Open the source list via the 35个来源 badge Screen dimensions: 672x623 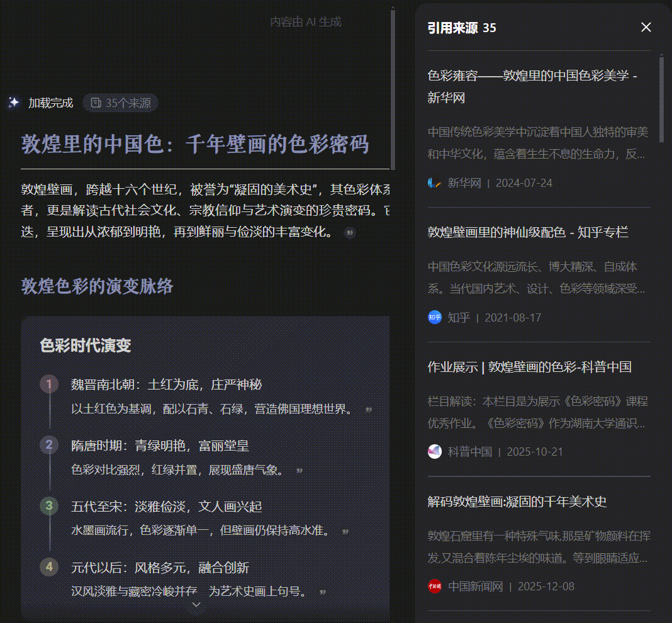120,103
